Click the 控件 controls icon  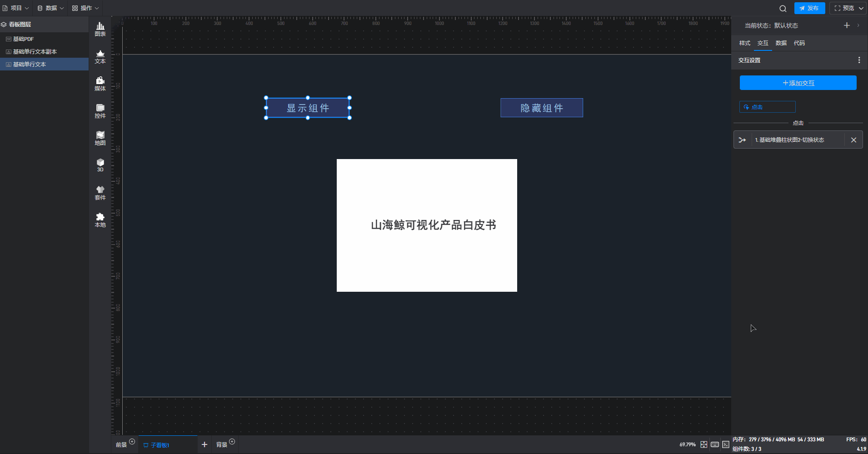coord(100,111)
